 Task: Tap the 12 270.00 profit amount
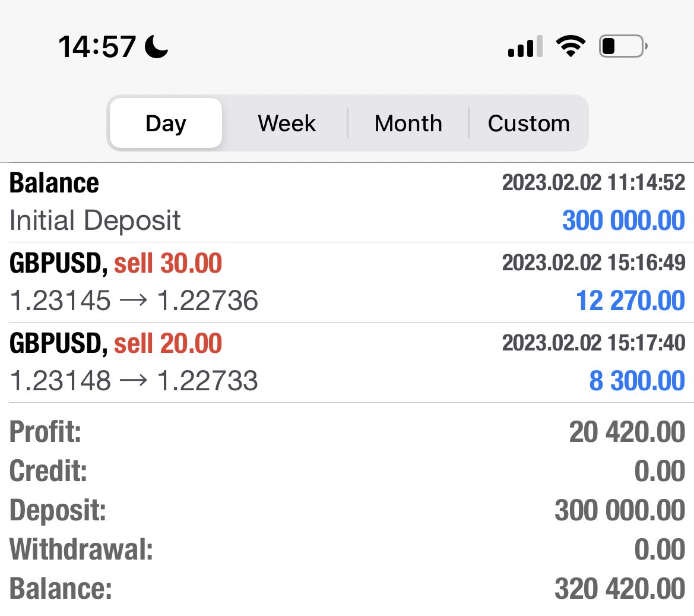coord(630,300)
